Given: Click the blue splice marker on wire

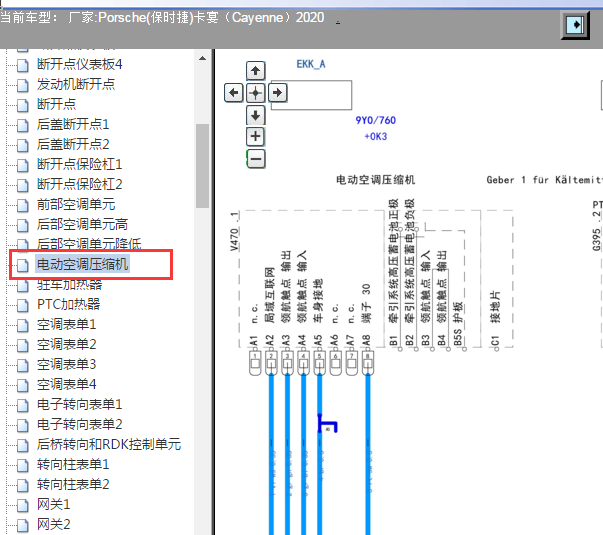Looking at the screenshot, I should click(327, 424).
